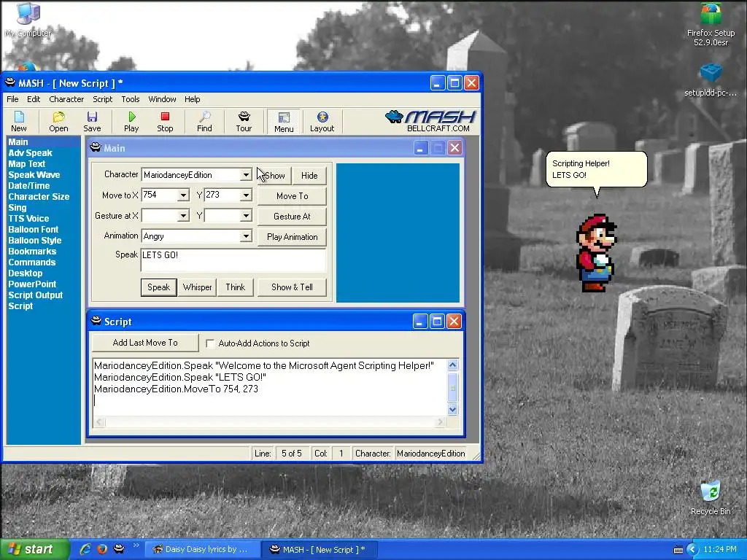Select TTS Voice in the sidebar
This screenshot has width=747, height=560.
[28, 219]
